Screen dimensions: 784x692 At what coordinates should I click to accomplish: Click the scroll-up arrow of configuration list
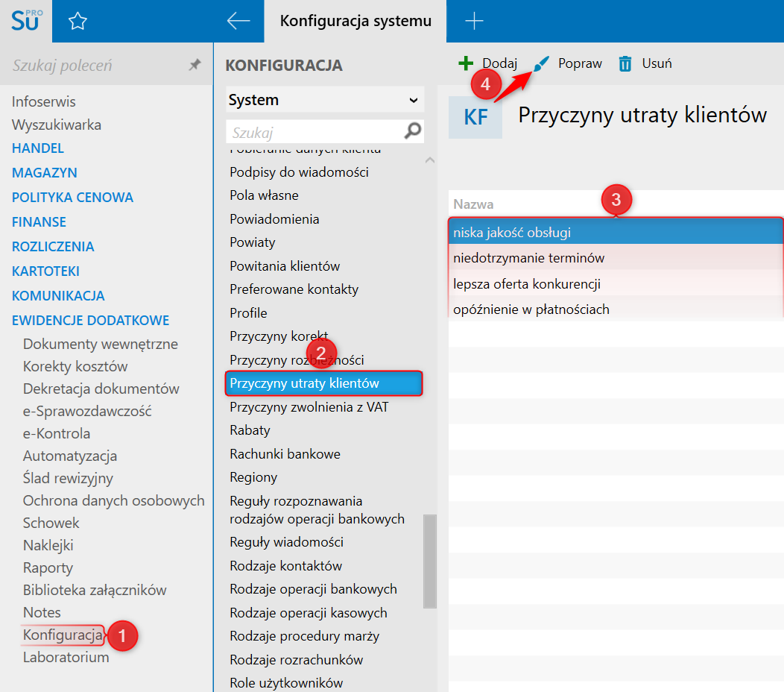(x=429, y=160)
